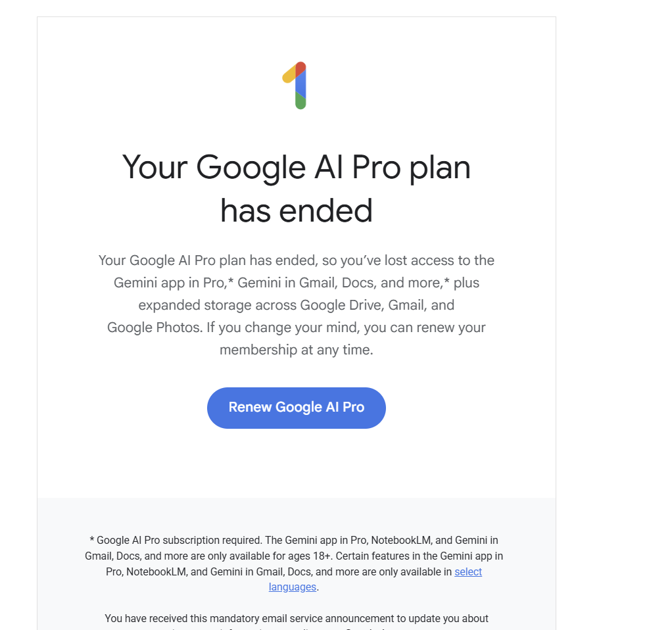Click first body line 'Your Google AI Pro plan has ended, so'
Image resolution: width=672 pixels, height=630 pixels.
pyautogui.click(x=296, y=260)
